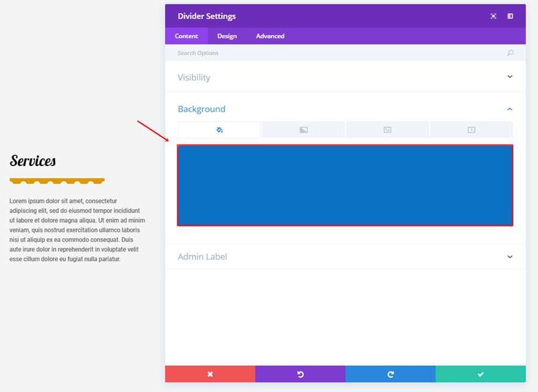Switch to the Advanced tab
Viewport: 538px width, 392px height.
270,36
